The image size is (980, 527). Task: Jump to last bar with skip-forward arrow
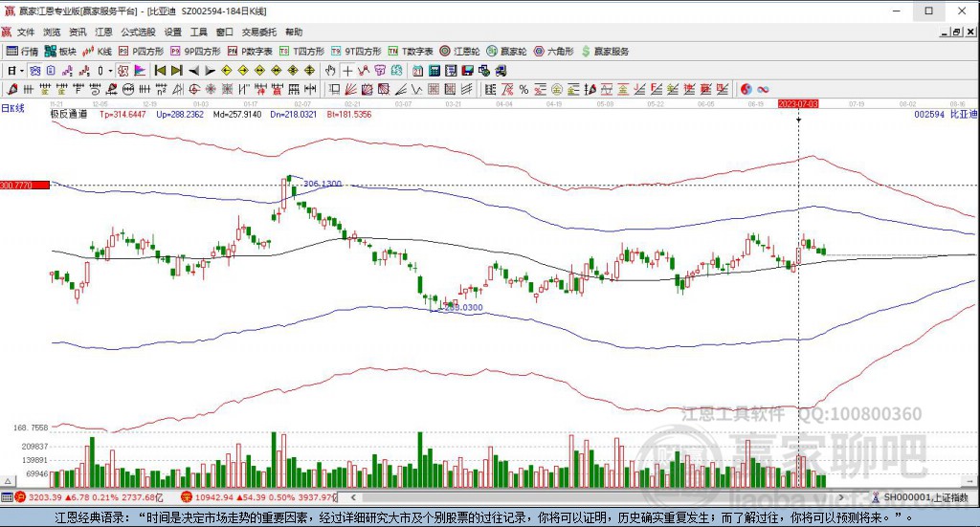click(177, 71)
